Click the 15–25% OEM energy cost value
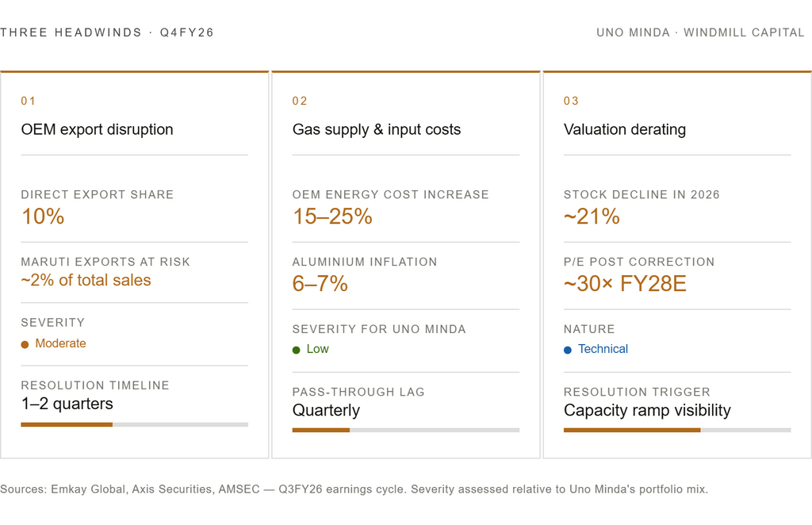 332,217
